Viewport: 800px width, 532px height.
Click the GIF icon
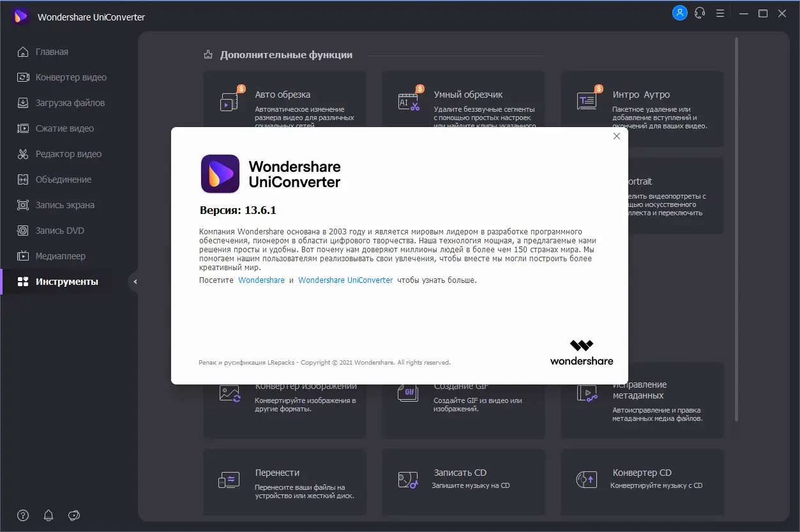(409, 394)
